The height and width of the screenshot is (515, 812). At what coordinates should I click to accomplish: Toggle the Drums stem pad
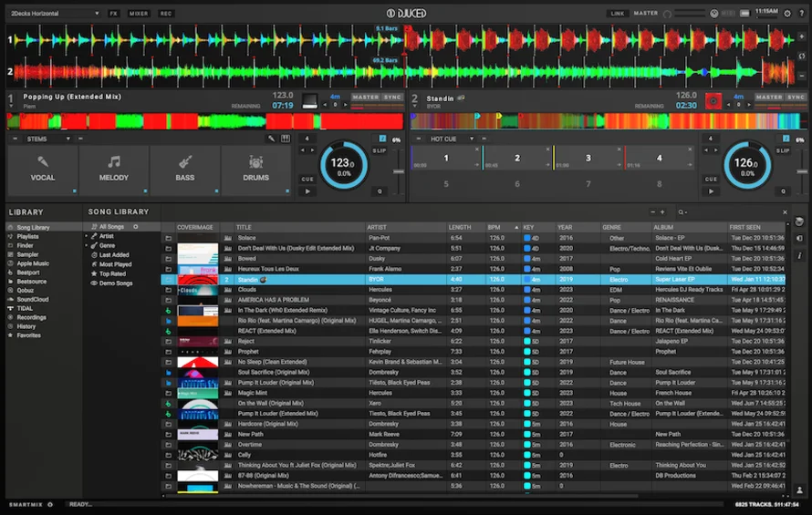click(x=255, y=170)
